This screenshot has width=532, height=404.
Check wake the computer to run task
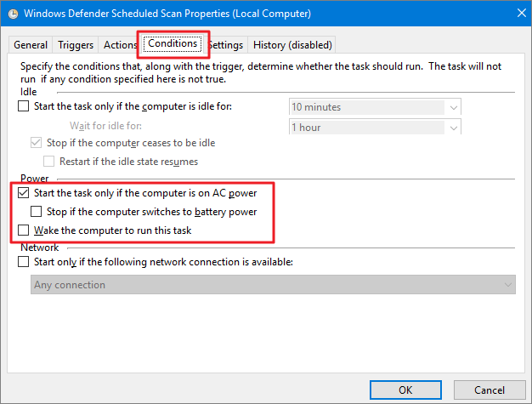click(23, 230)
